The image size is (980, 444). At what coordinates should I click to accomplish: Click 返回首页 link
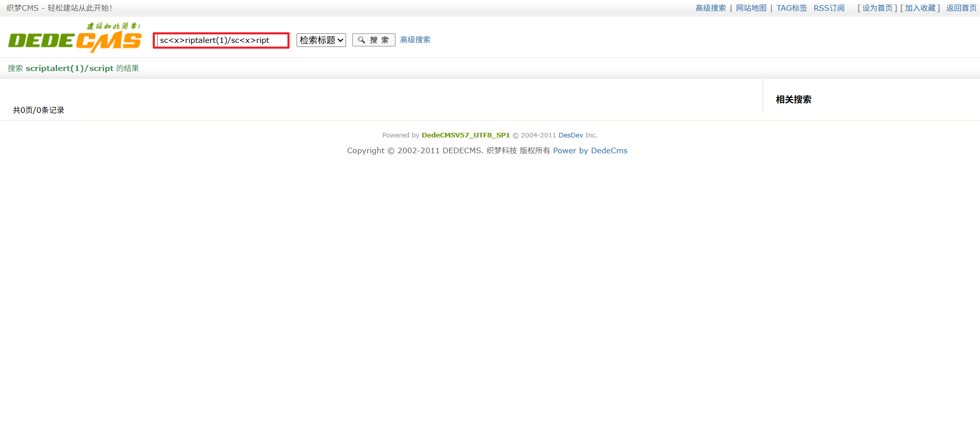[x=962, y=8]
